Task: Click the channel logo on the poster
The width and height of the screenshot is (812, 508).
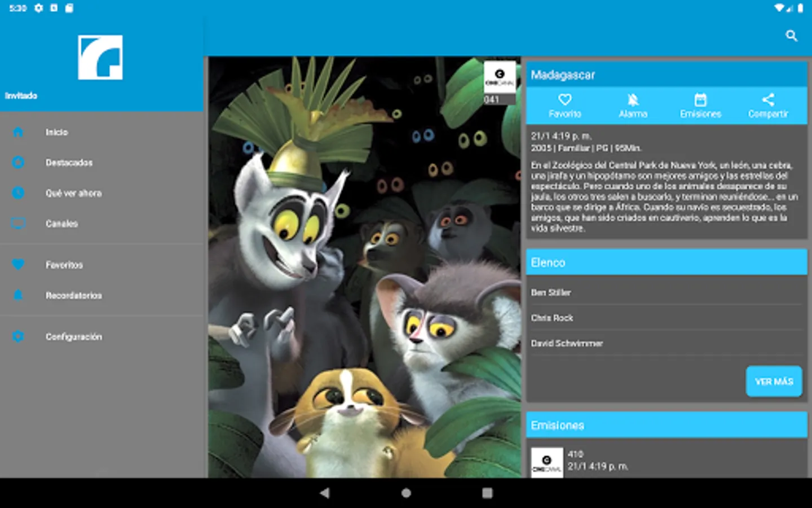Action: 500,77
